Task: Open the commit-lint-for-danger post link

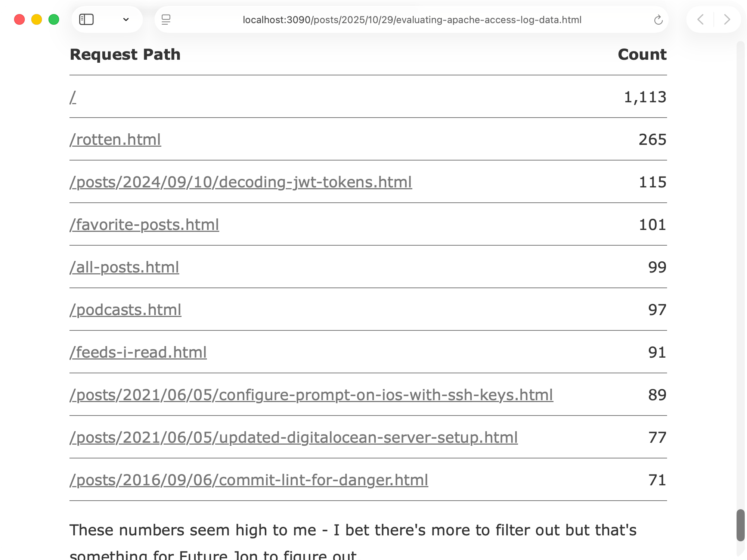Action: tap(249, 480)
